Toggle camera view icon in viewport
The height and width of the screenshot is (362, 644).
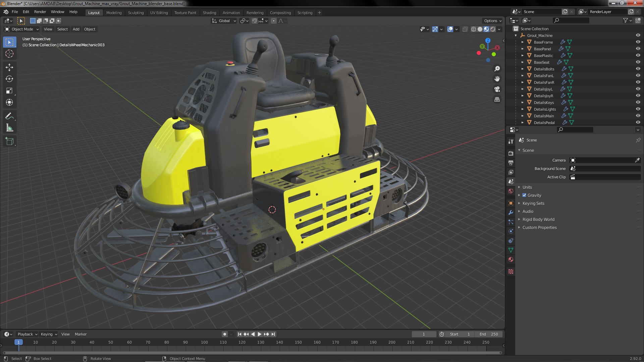(x=497, y=89)
